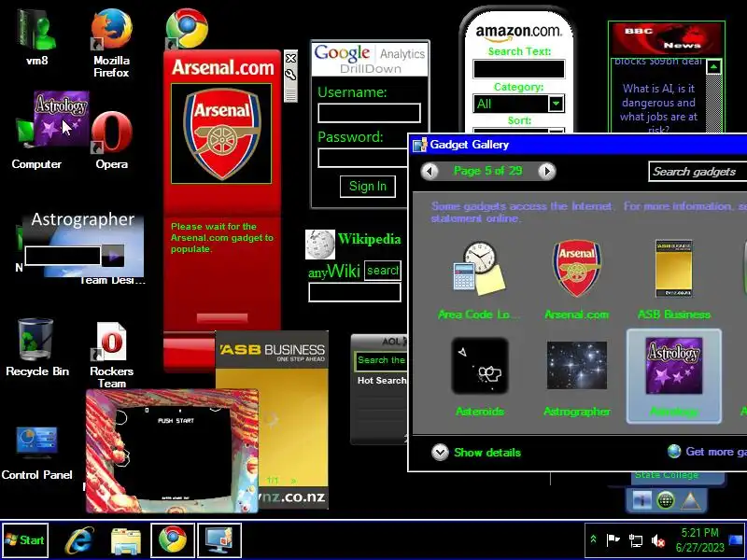Screen dimensions: 747x560
Task: Click the taskbar clock showing 5:21 PM
Action: pyautogui.click(x=699, y=540)
